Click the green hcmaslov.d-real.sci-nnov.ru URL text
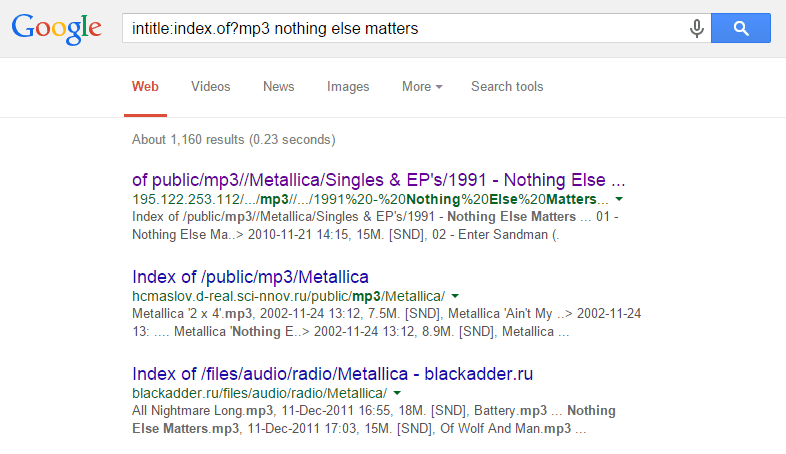 288,296
